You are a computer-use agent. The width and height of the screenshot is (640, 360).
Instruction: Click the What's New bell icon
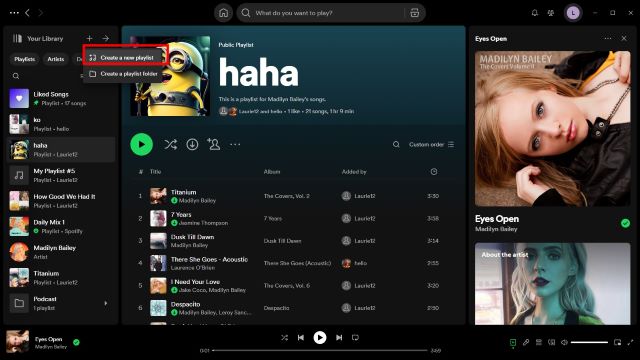[x=534, y=13]
